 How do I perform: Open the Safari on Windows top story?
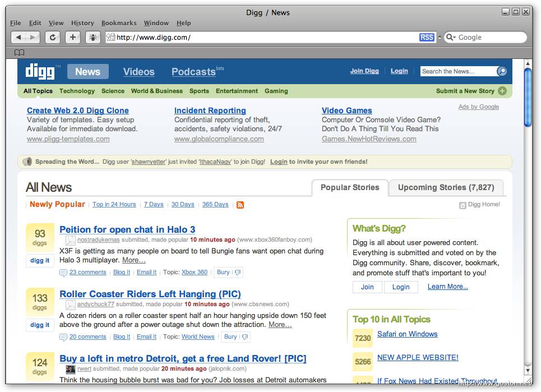(x=407, y=334)
